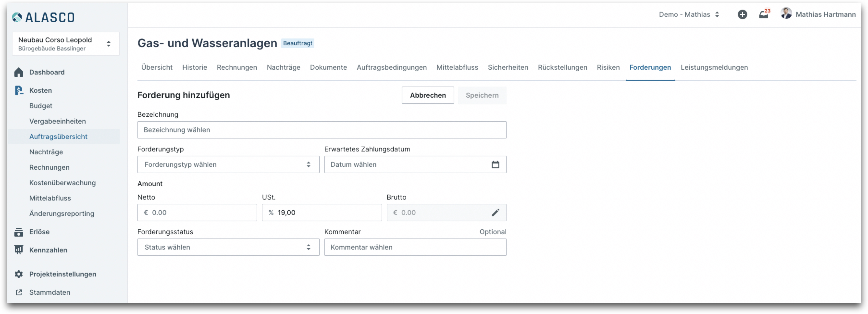This screenshot has width=868, height=314.
Task: Open Nachträge in the sidebar
Action: tap(46, 152)
